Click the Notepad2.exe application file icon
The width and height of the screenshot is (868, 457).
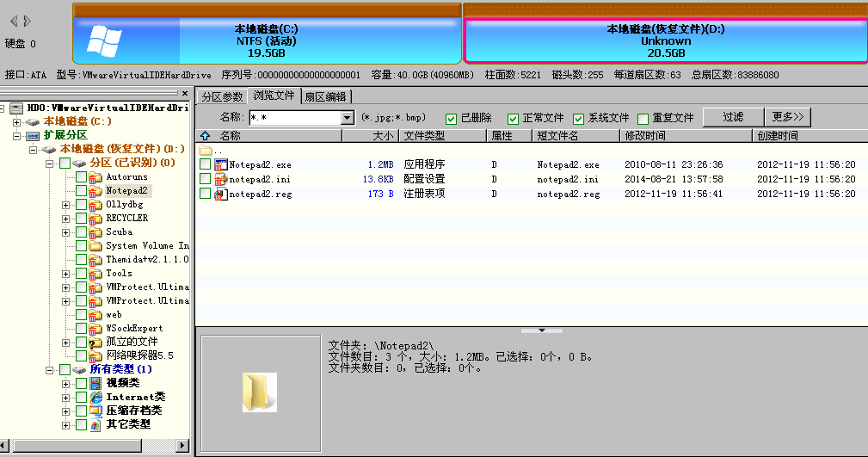point(221,164)
